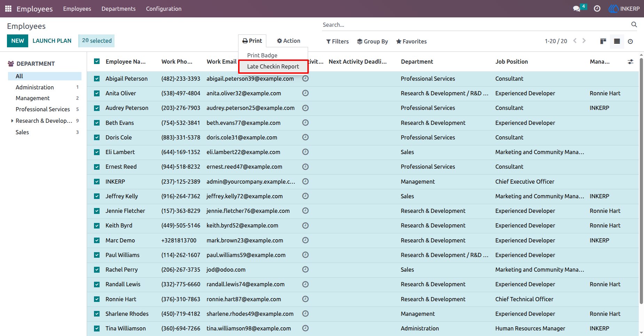Click activity clock for Tina Williamson
The image size is (644, 336).
[305, 328]
